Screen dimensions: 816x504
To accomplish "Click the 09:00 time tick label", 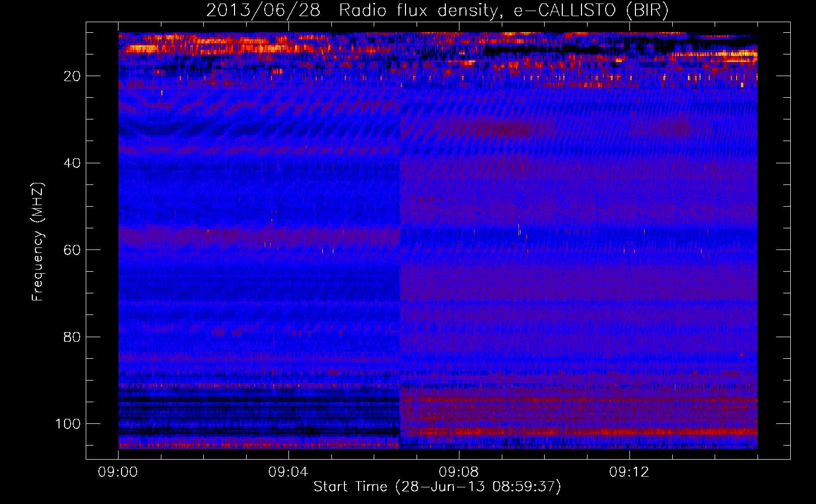I will pyautogui.click(x=118, y=472).
